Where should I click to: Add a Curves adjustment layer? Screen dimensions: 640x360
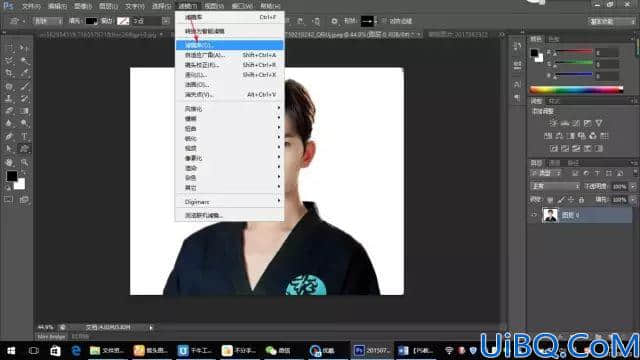[576, 123]
